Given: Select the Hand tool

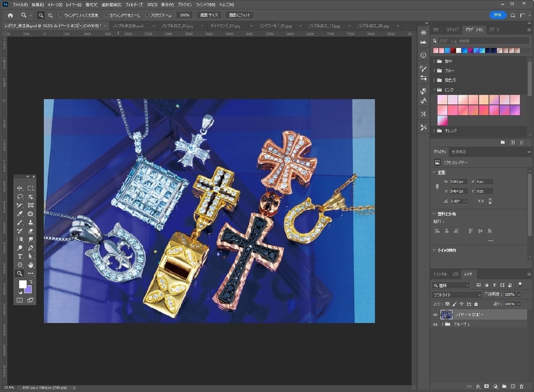Looking at the screenshot, I should (x=31, y=265).
